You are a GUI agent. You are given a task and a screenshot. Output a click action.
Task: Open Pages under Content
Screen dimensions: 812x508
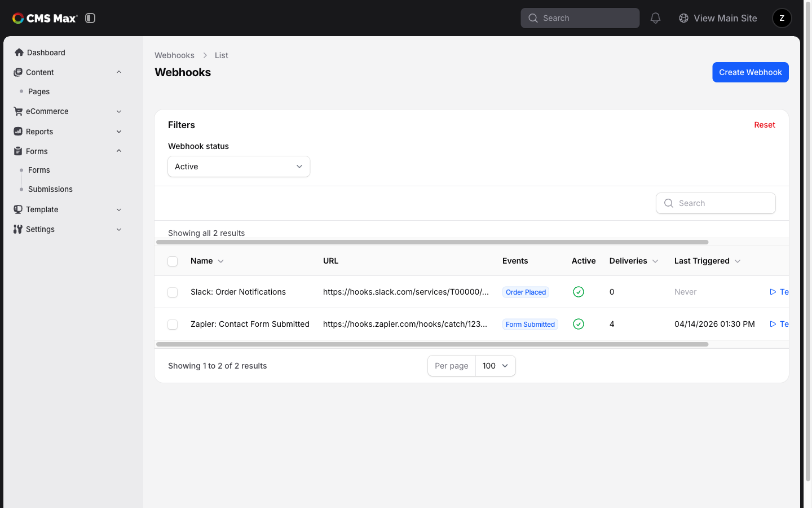click(39, 91)
